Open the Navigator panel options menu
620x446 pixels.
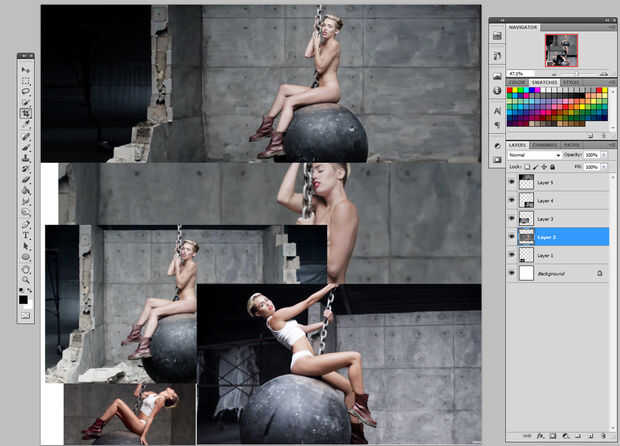tap(612, 27)
